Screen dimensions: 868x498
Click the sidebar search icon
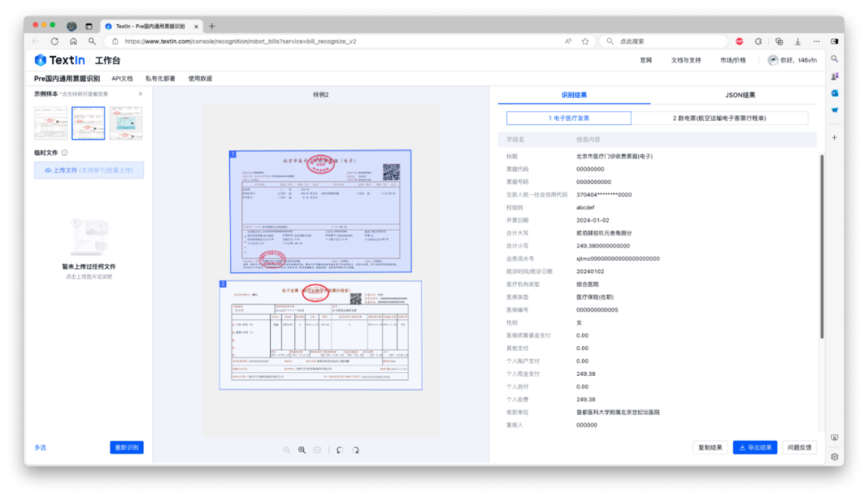(x=834, y=59)
